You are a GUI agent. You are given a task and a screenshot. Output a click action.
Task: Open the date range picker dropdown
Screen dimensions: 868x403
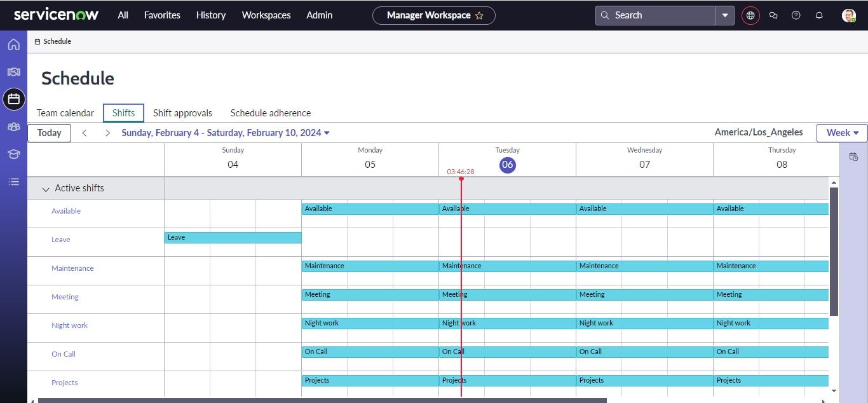tap(327, 133)
